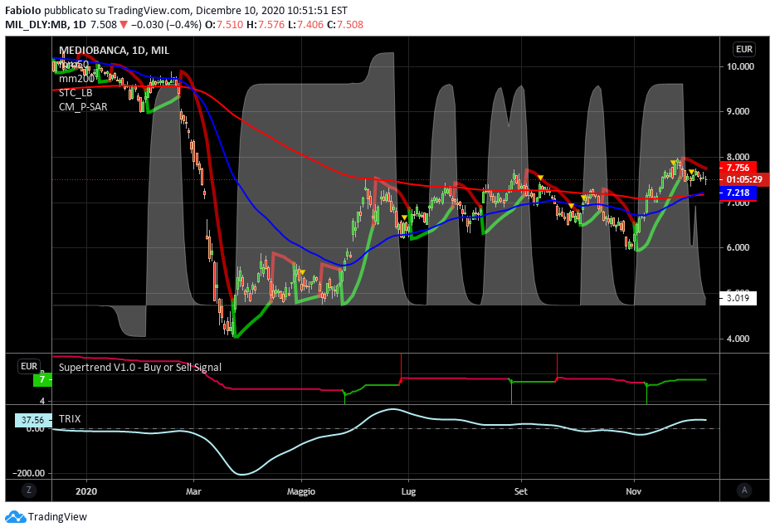Viewport: 775px width, 532px height.
Task: Click the Mar time axis label
Action: (193, 491)
